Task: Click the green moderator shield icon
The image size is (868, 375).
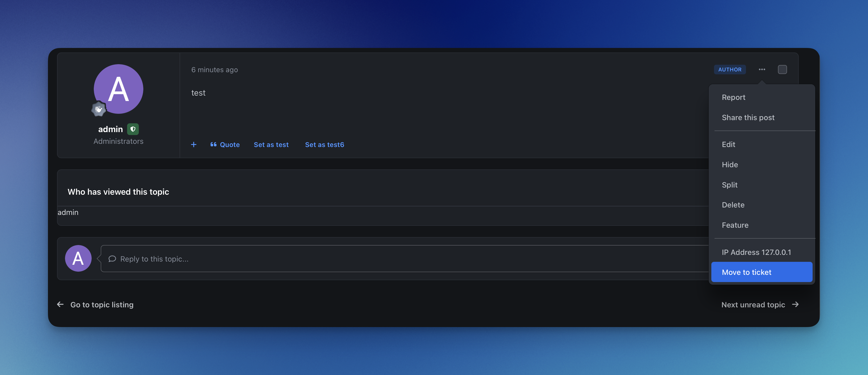Action: pyautogui.click(x=133, y=129)
